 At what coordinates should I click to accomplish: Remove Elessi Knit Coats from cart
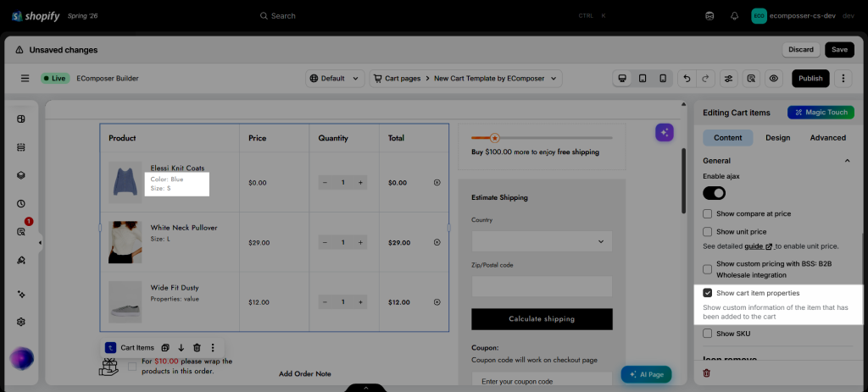437,183
